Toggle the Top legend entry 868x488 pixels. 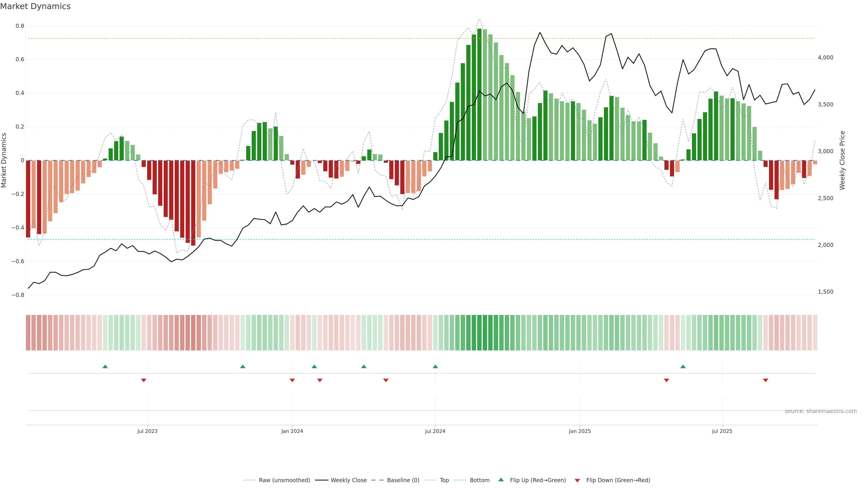[x=444, y=480]
